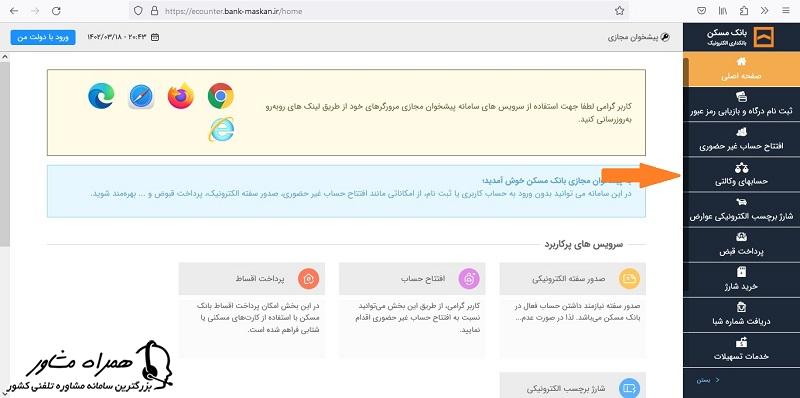Open the extensions puzzle icon
This screenshot has height=398, width=800.
pyautogui.click(x=744, y=11)
